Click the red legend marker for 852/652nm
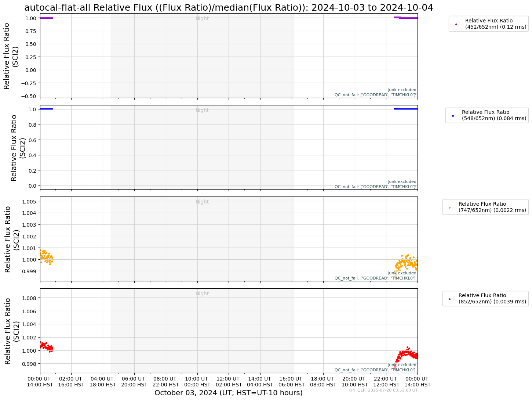This screenshot has width=532, height=400. pos(450,299)
